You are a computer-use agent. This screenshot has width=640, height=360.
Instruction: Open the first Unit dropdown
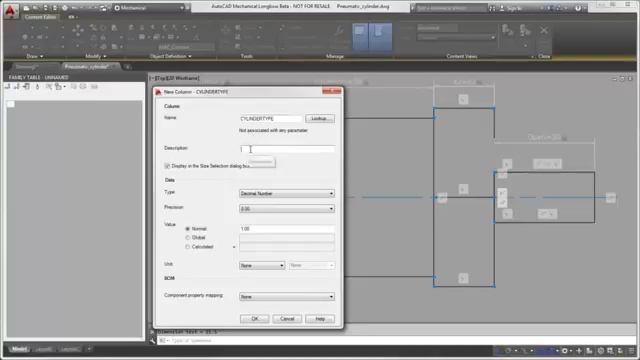[262, 266]
